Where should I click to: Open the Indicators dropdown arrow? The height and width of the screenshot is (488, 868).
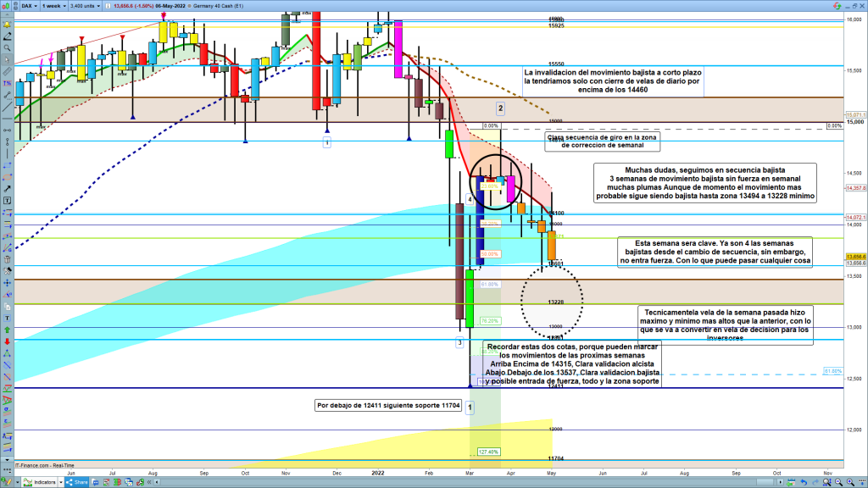tap(60, 482)
